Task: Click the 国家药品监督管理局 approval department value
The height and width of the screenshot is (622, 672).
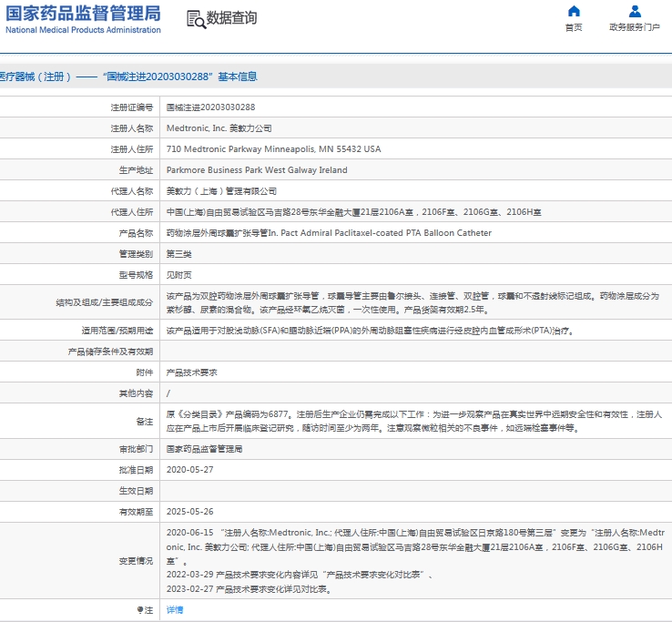Action: pos(205,449)
